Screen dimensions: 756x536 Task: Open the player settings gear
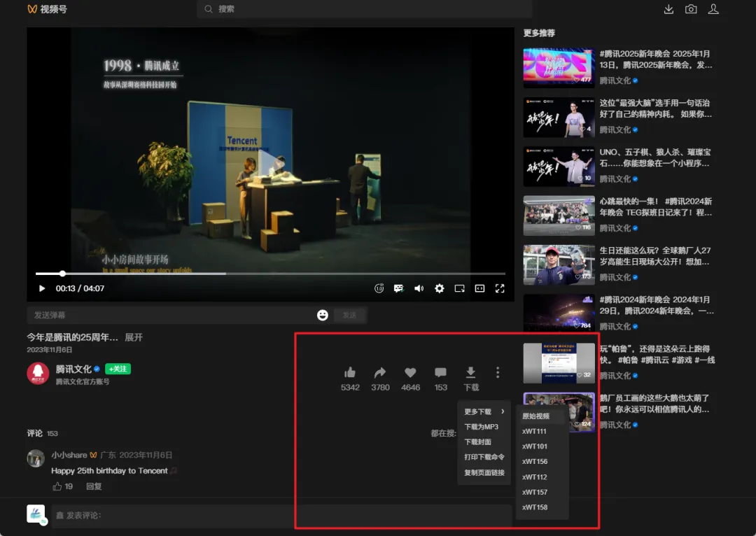[x=439, y=288]
